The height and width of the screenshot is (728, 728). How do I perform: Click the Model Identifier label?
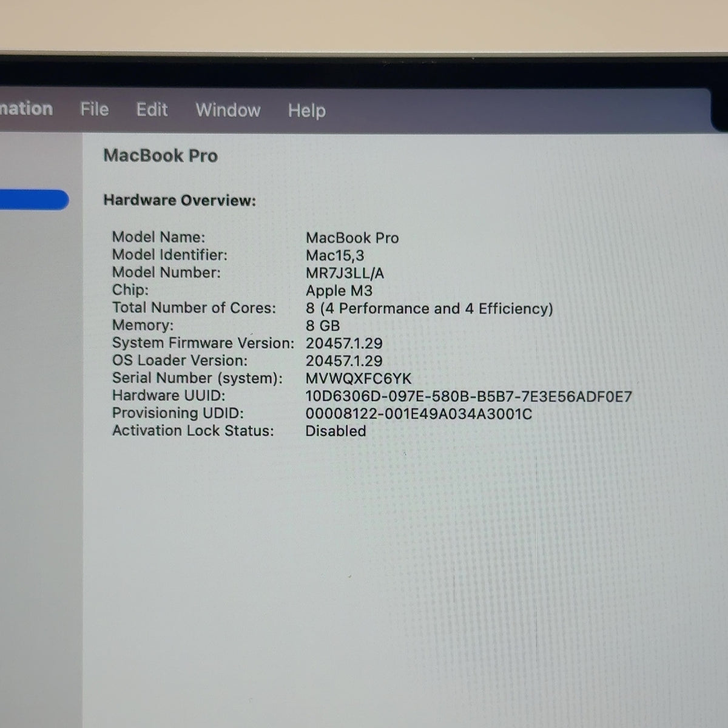pos(170,255)
